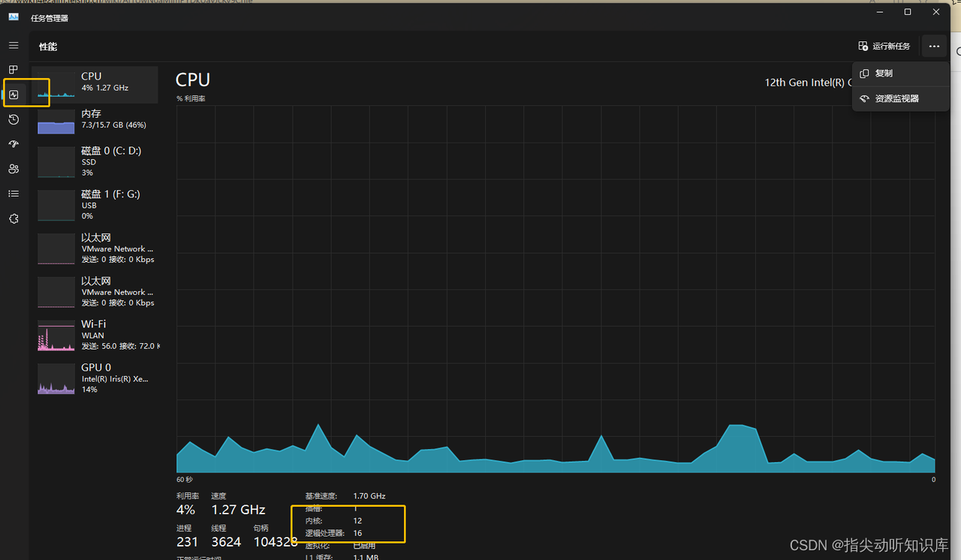Select the 内存 (memory) performance item
The width and height of the screenshot is (961, 560).
point(95,122)
